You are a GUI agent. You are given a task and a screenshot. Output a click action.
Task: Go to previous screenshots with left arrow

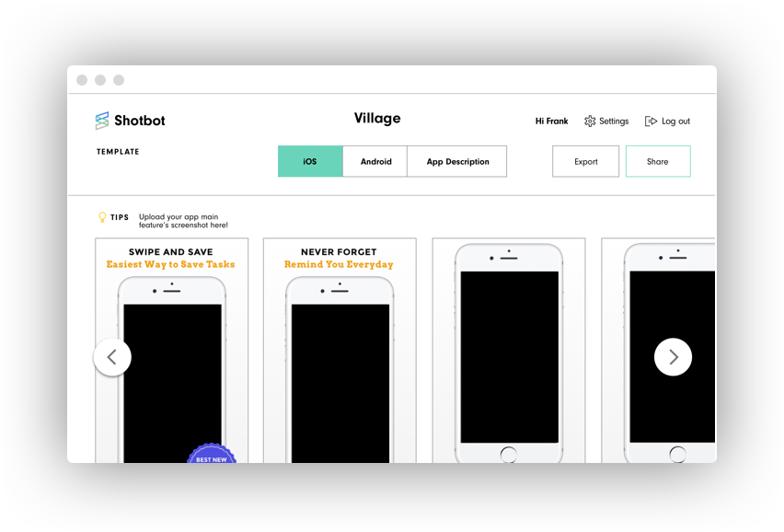point(112,357)
